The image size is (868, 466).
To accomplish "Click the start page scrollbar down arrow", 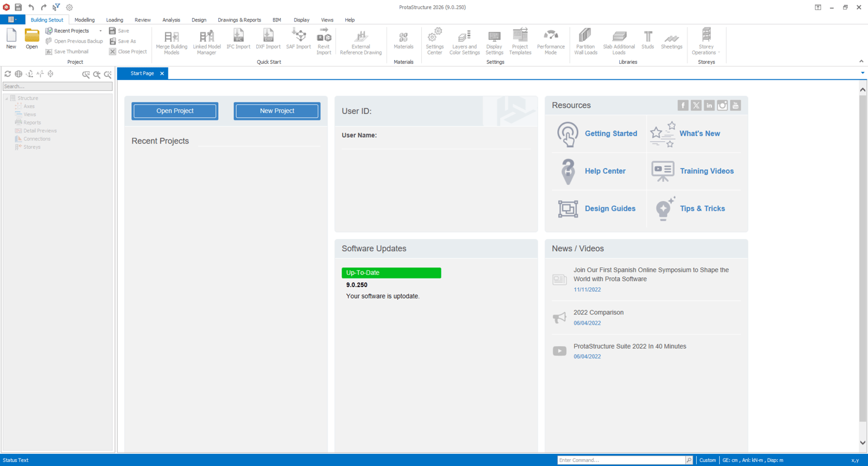I will pyautogui.click(x=862, y=443).
